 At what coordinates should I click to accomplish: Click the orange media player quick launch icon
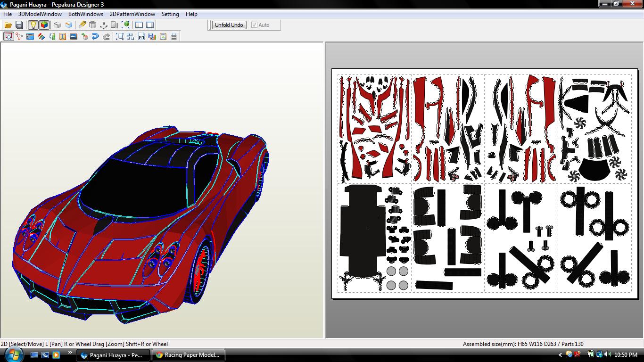[x=56, y=355]
